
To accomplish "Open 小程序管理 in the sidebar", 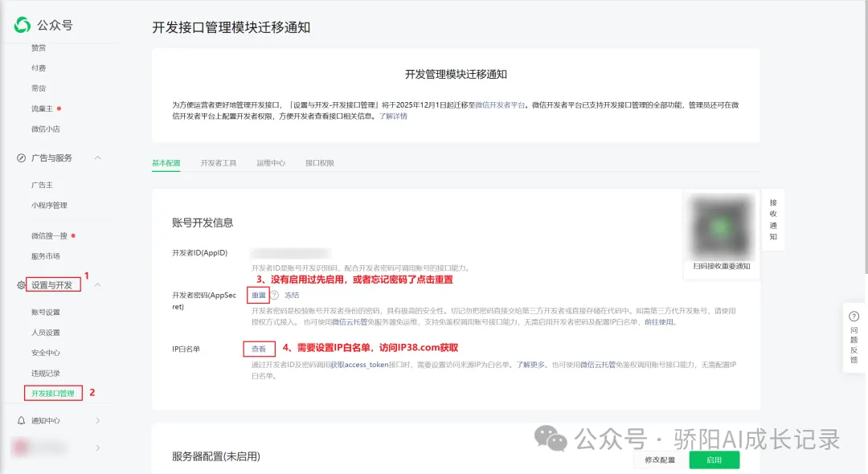I will pos(49,206).
